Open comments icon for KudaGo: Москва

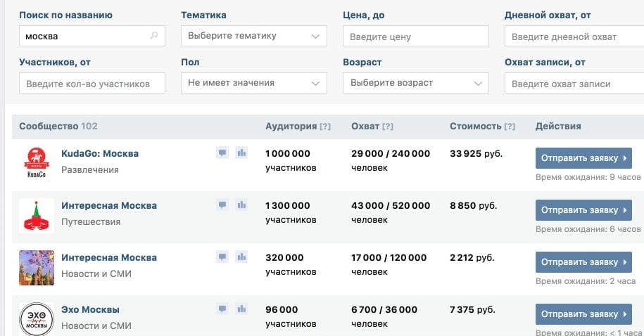click(x=222, y=153)
